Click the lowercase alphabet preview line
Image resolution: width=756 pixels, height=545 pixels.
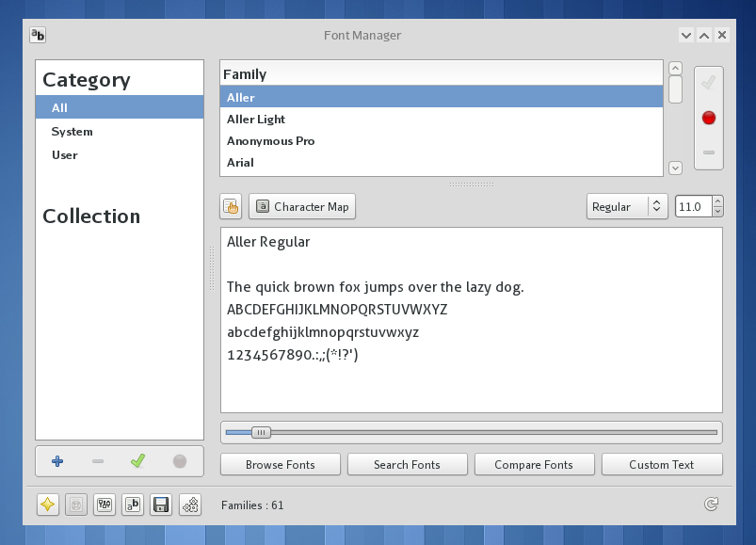point(323,332)
